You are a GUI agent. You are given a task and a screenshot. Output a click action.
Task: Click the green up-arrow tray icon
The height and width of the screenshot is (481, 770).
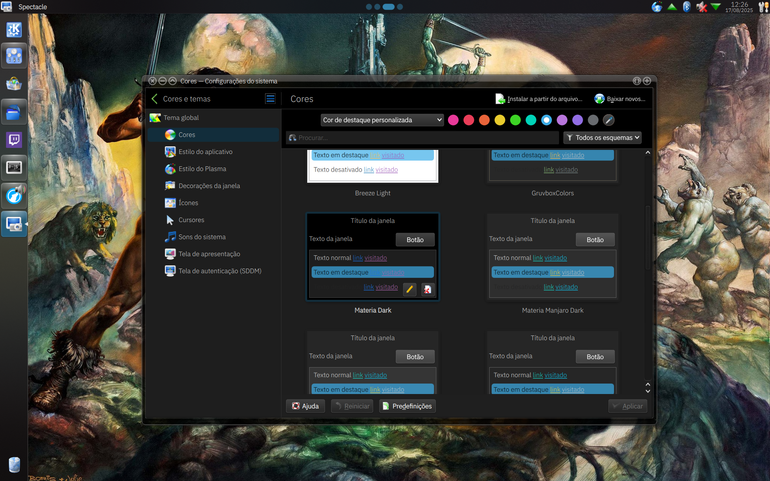[672, 7]
